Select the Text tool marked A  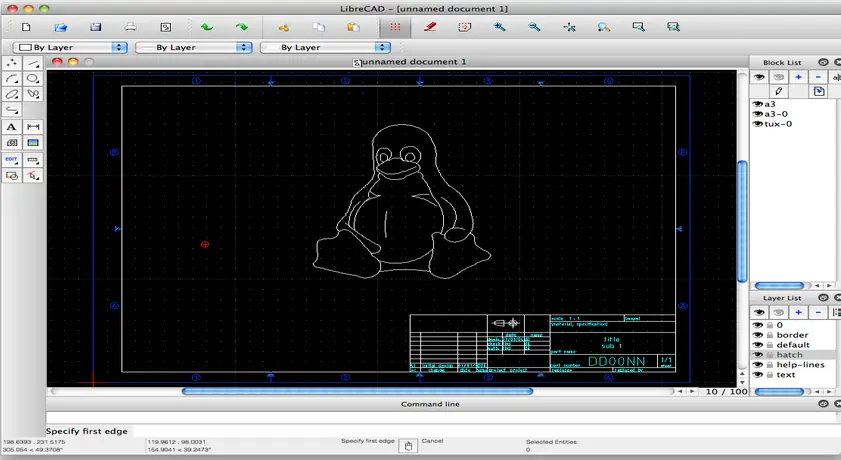pos(12,127)
